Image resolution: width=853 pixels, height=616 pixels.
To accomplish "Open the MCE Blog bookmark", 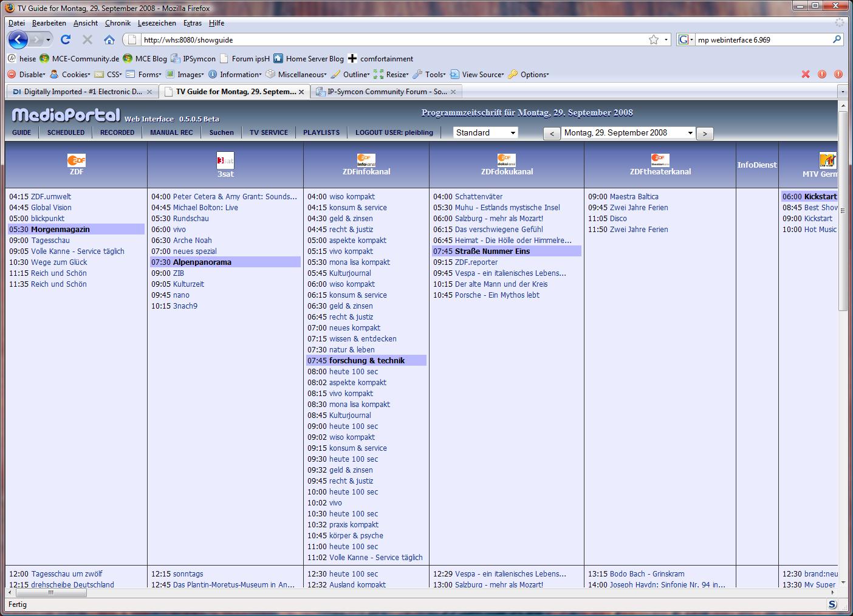I will (x=145, y=59).
